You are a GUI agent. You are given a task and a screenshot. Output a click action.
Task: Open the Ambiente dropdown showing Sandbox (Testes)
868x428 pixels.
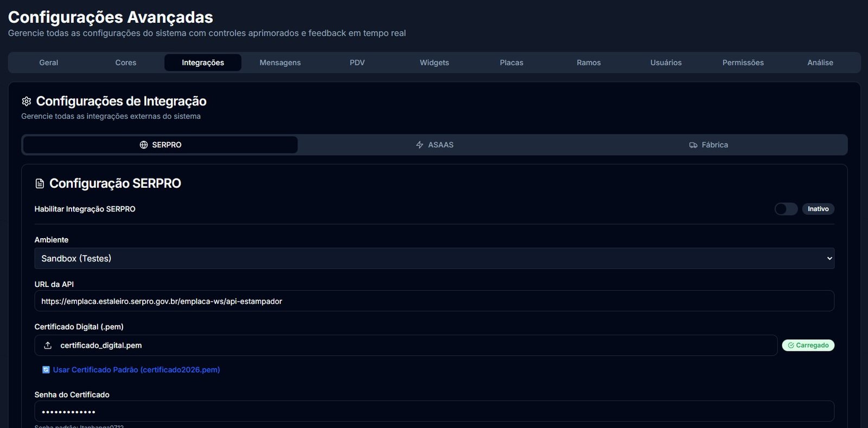(434, 259)
